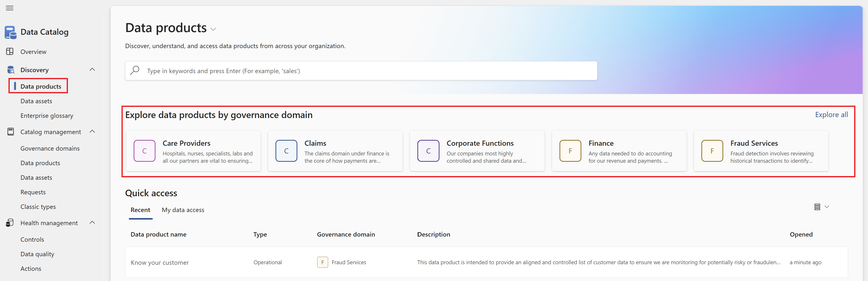
Task: Click the search magnifier icon
Action: coord(135,70)
